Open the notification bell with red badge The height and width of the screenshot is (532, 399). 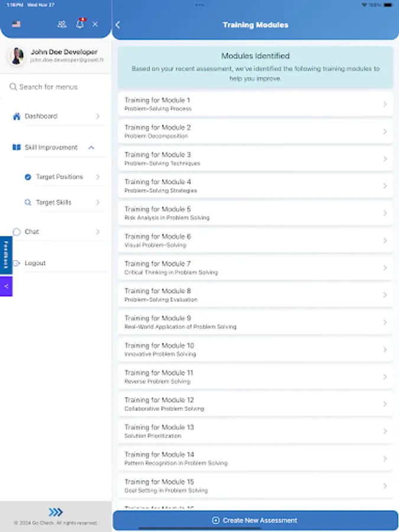pyautogui.click(x=80, y=24)
